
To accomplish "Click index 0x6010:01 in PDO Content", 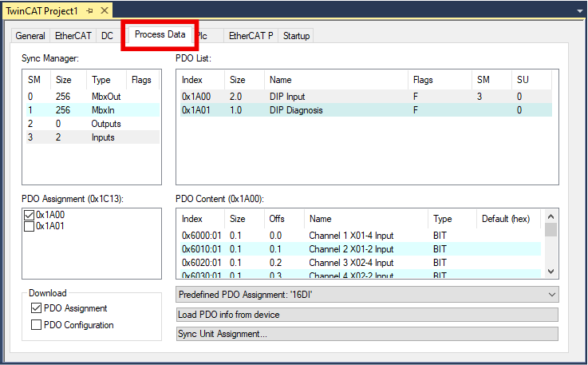I will (x=202, y=249).
